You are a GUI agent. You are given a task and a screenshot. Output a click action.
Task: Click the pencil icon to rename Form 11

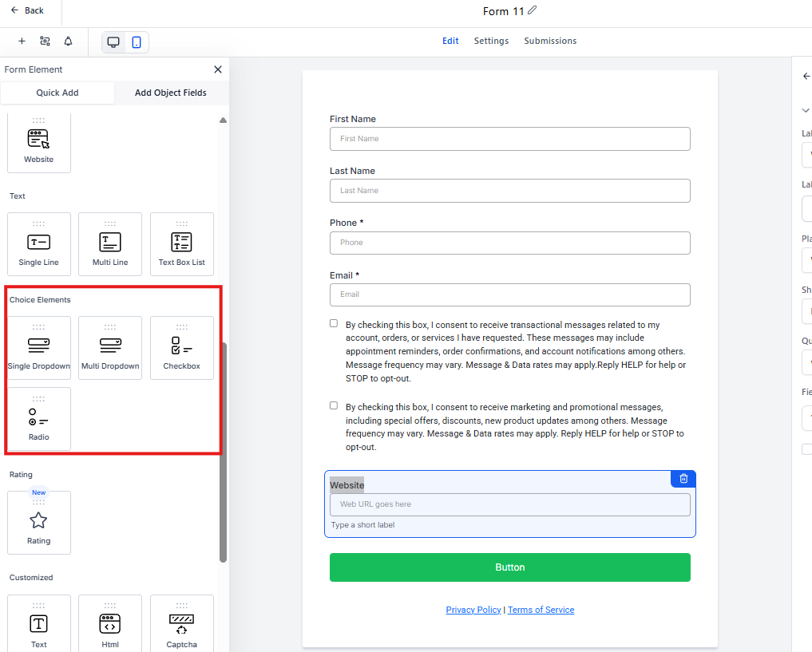point(533,10)
